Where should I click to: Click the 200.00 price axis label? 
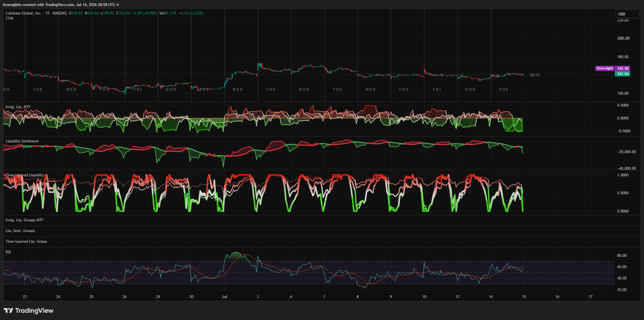(x=623, y=38)
